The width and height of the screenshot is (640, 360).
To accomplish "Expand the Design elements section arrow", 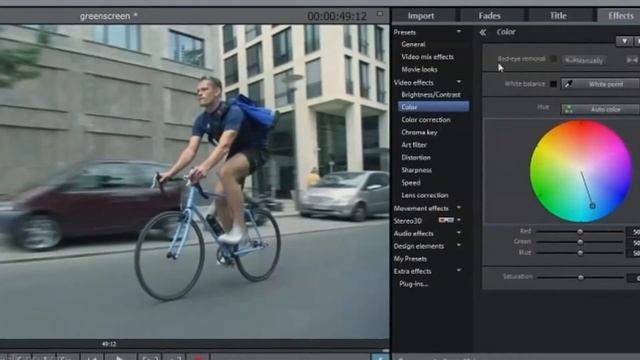I will [x=459, y=245].
